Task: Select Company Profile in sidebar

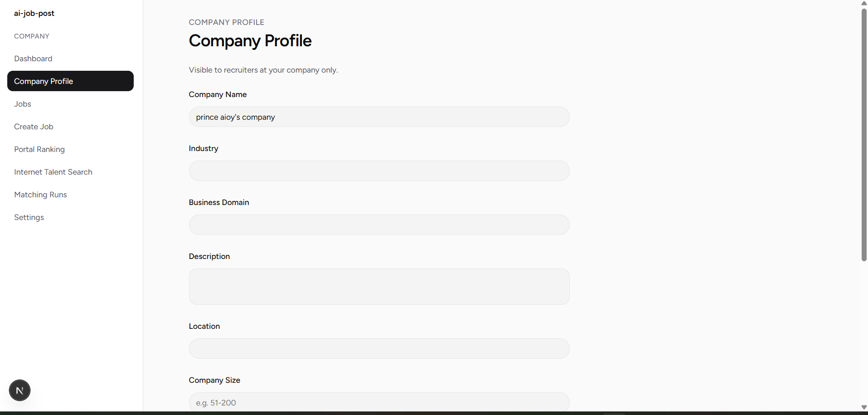Action: 70,81
